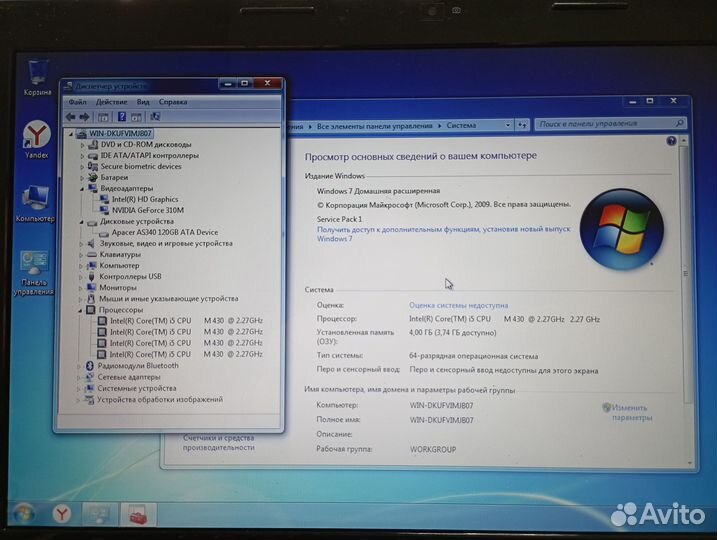
Task: Click the properties pane toolbar icon after Help
Action: [x=136, y=117]
